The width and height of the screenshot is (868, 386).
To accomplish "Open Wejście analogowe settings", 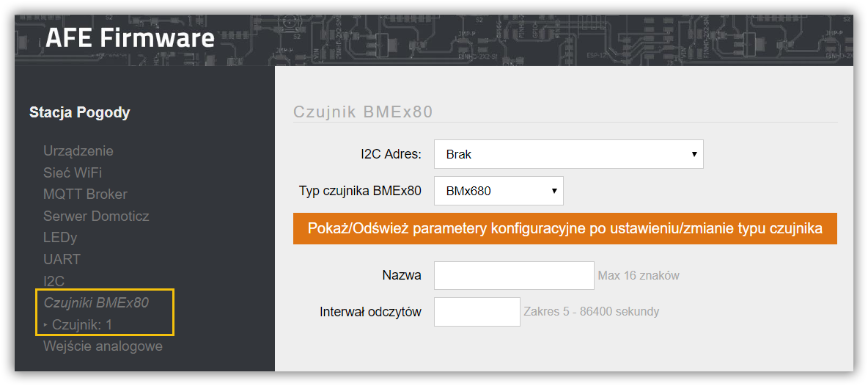I will pyautogui.click(x=103, y=346).
